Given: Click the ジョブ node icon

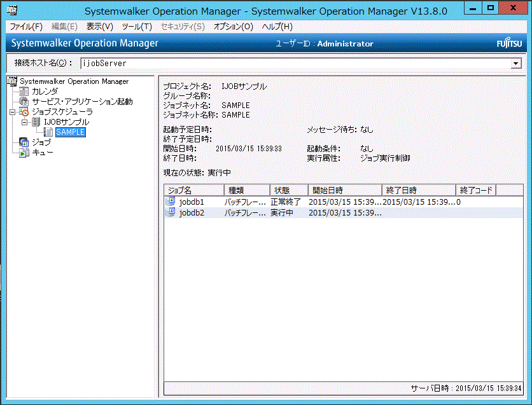Looking at the screenshot, I should tap(24, 142).
